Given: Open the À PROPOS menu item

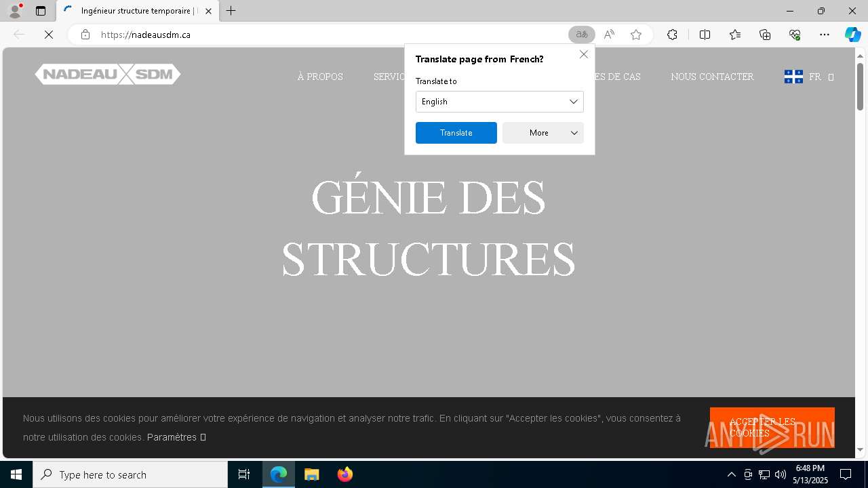Looking at the screenshot, I should pos(320,77).
